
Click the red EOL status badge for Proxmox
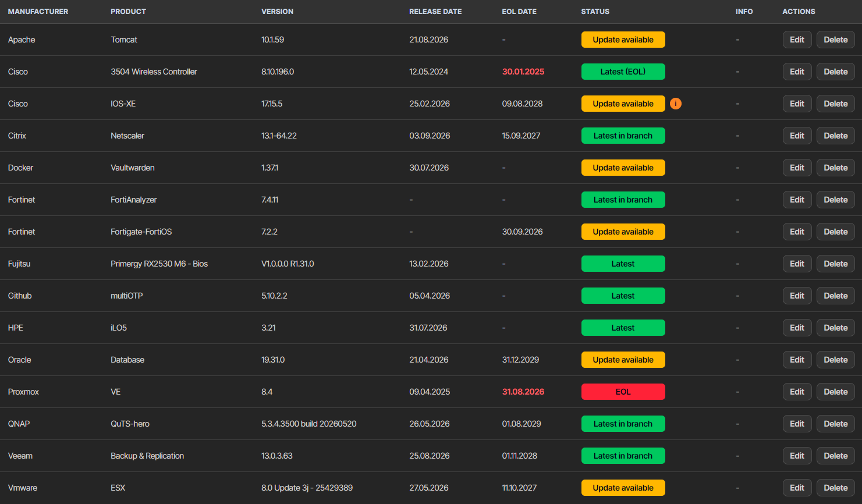[x=623, y=392]
